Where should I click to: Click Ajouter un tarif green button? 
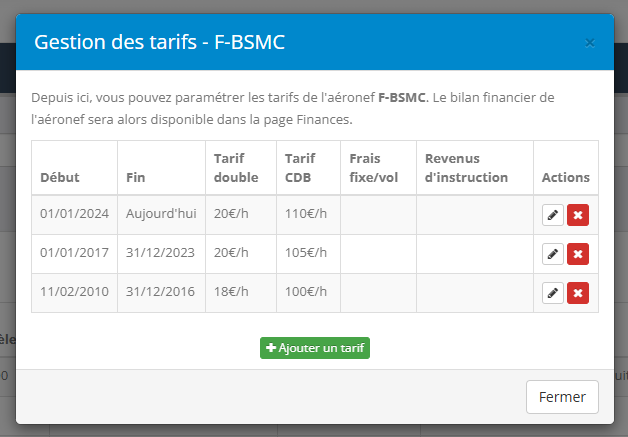315,348
